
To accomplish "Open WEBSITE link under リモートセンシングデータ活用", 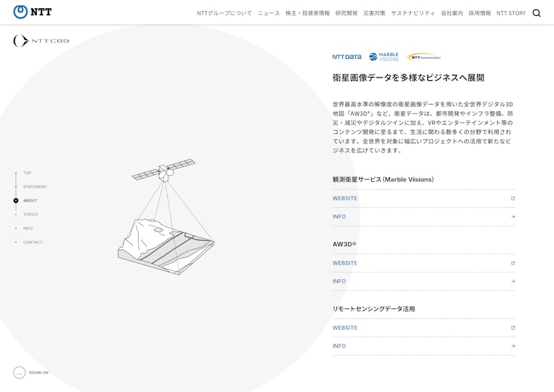I will (x=424, y=328).
